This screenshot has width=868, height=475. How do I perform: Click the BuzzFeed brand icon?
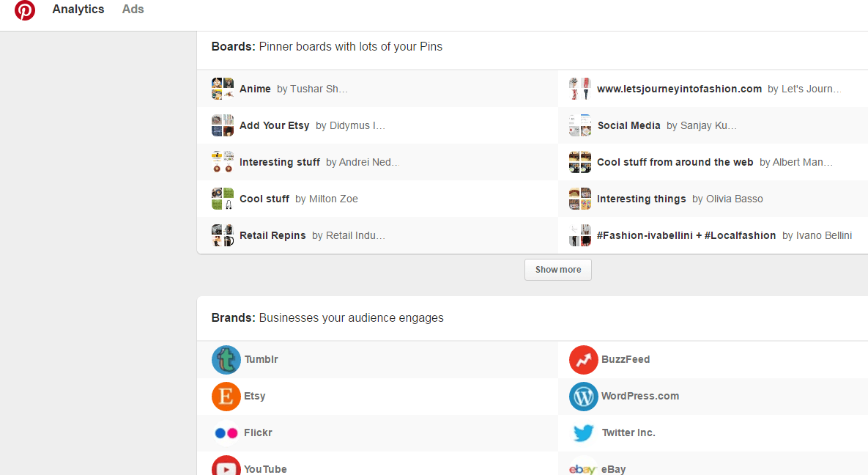pyautogui.click(x=584, y=360)
